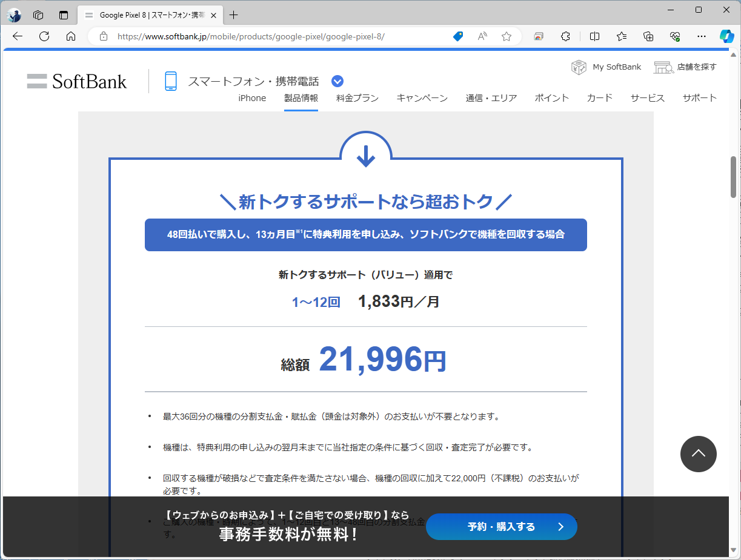Open split screen view in the browser
Image resolution: width=741 pixels, height=560 pixels.
pos(594,36)
